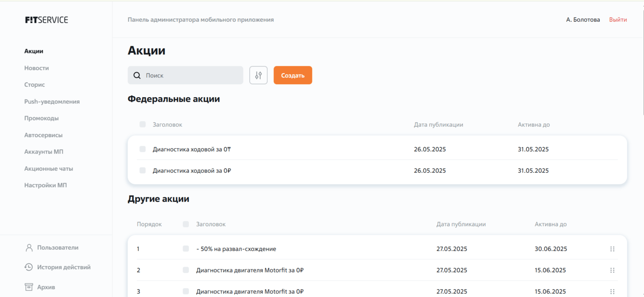The width and height of the screenshot is (644, 297).
Task: Click the magnifier icon in the search field
Action: coord(136,75)
